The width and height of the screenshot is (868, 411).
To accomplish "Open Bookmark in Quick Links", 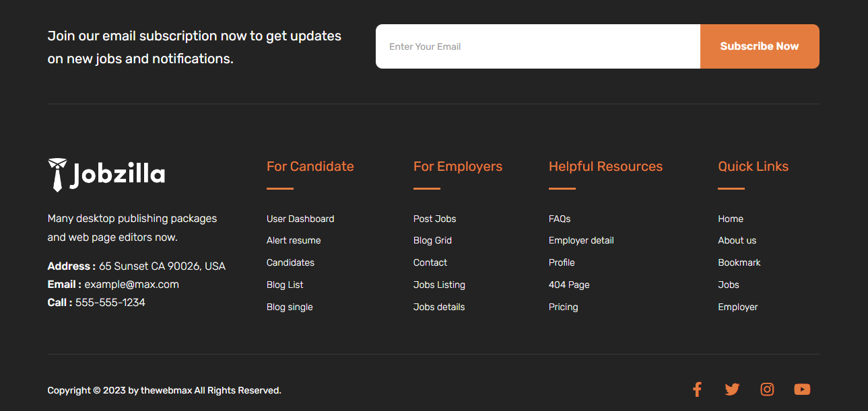I will click(x=739, y=262).
